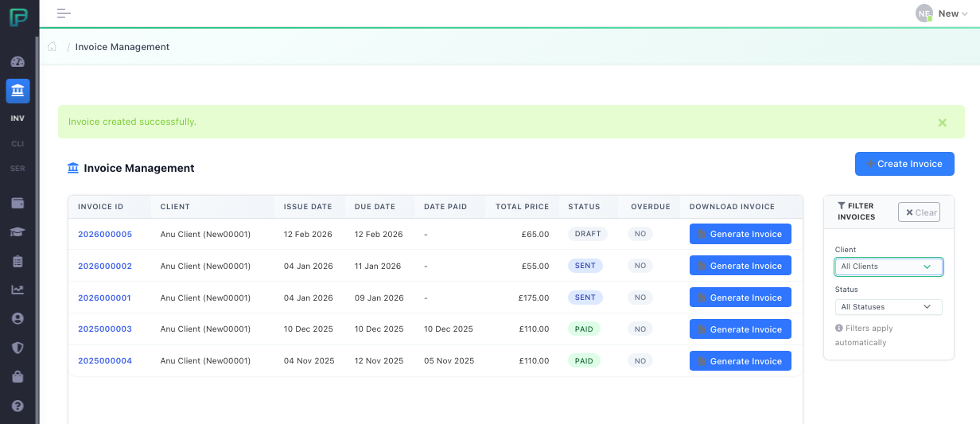
Task: Expand the All Clients filter dropdown
Action: click(x=888, y=266)
